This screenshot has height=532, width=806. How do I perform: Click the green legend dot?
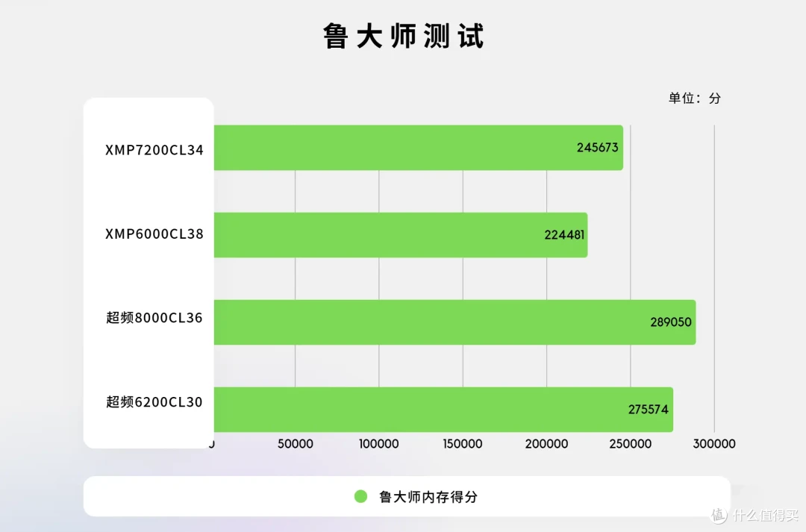(x=361, y=496)
